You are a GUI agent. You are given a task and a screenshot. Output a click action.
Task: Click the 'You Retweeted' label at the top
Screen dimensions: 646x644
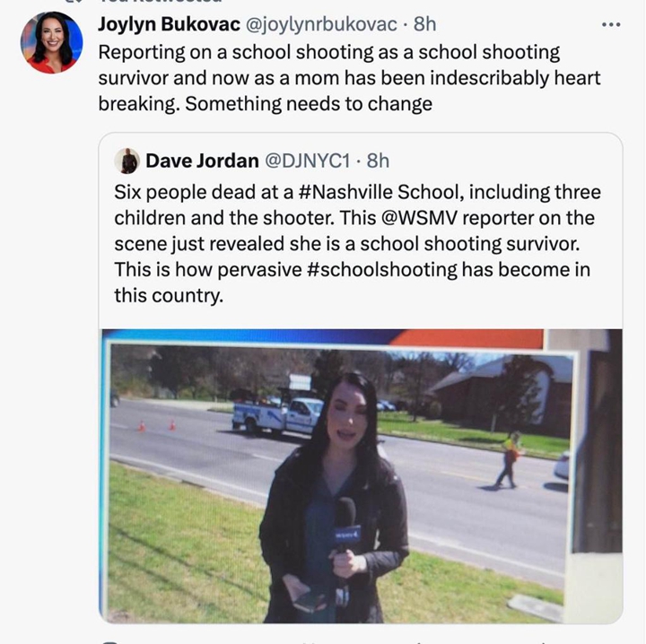point(159,1)
